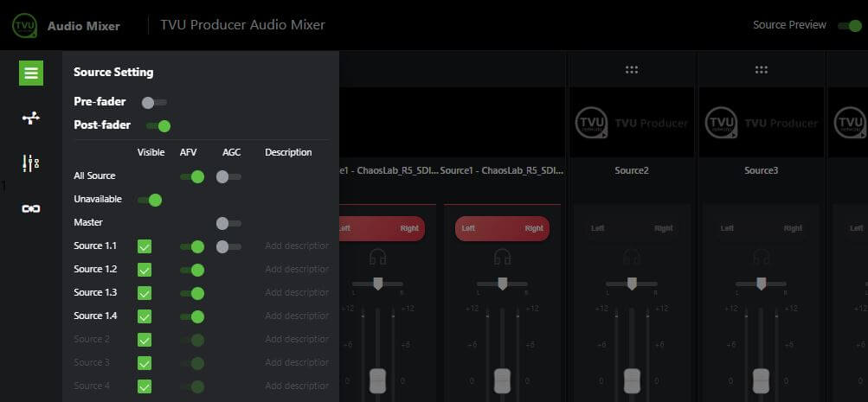Toggle AFV for Source 3

pos(192,363)
